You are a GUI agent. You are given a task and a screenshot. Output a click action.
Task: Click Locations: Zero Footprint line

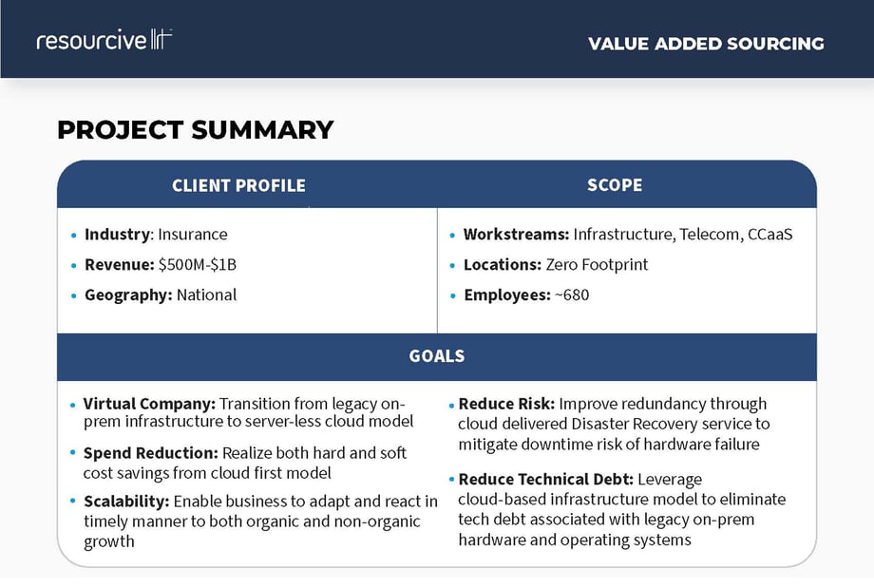pos(555,265)
